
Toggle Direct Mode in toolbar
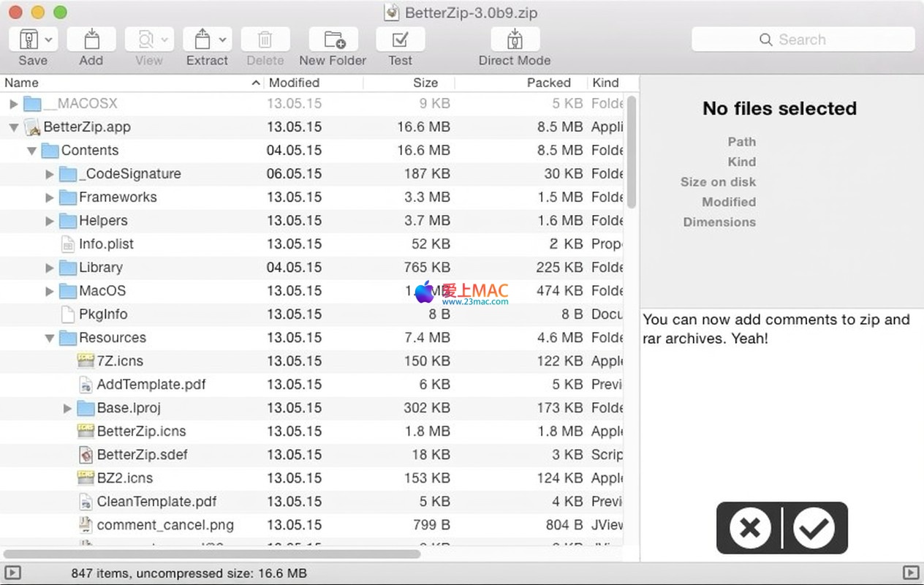[x=515, y=39]
